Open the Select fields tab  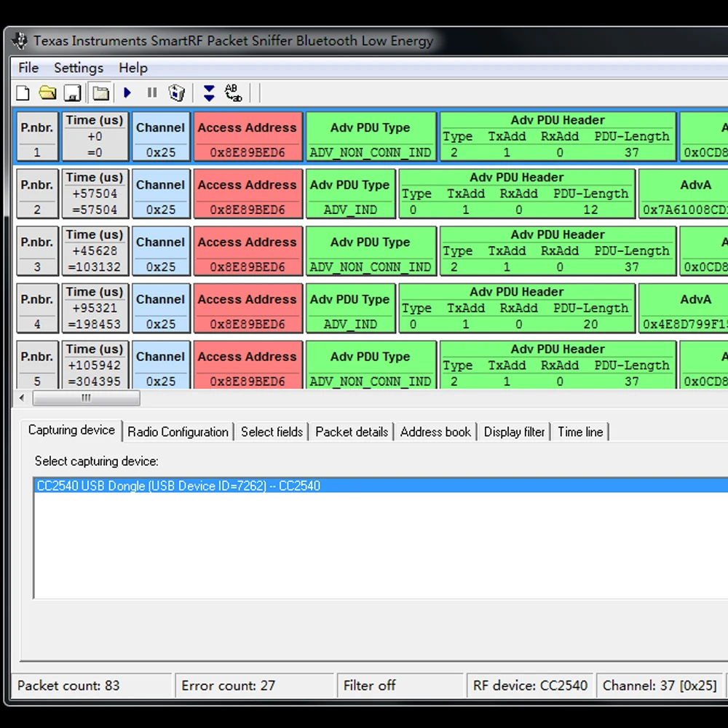click(272, 432)
